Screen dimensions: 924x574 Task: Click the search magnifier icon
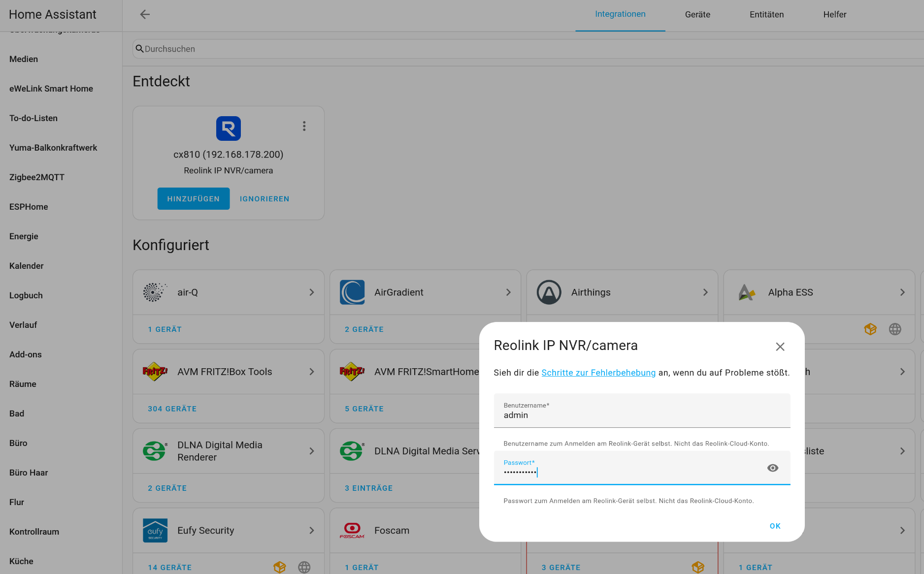139,49
